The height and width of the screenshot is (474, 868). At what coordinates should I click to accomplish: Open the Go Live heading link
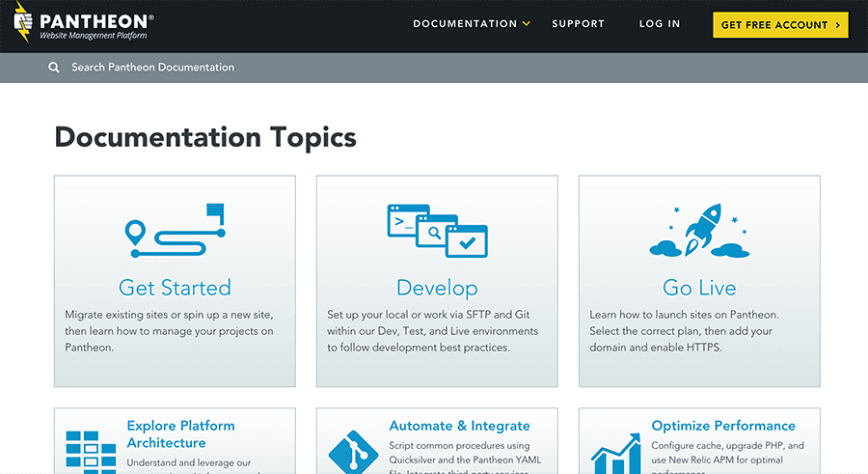click(699, 288)
